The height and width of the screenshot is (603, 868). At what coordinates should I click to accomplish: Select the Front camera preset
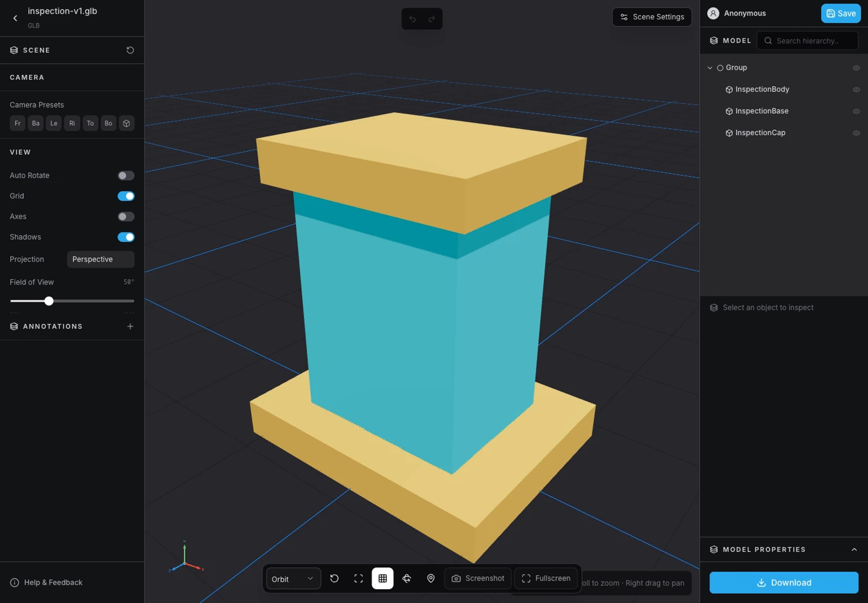click(17, 123)
